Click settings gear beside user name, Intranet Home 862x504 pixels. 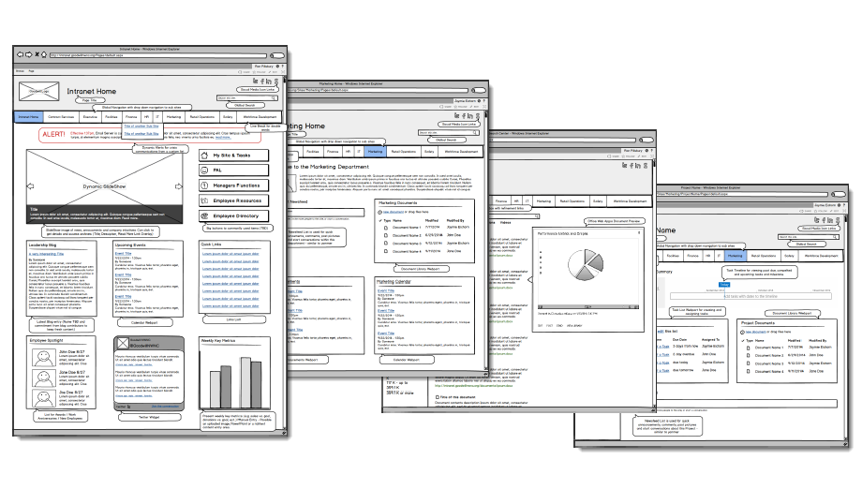[x=277, y=66]
